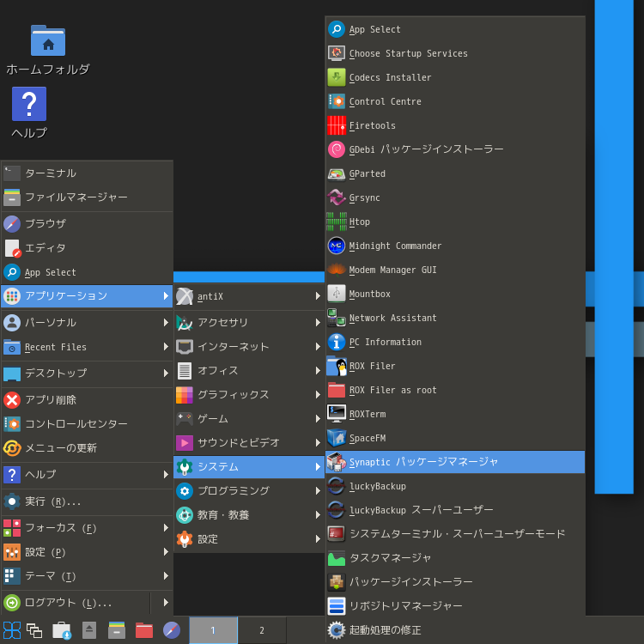Click the PC Information blue info icon
This screenshot has height=644, width=644.
pos(337,342)
